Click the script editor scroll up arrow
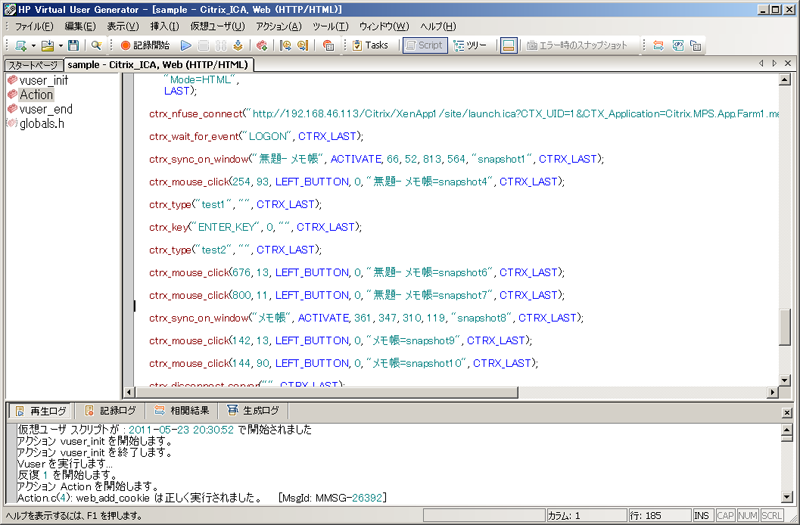The image size is (800, 525). pyautogui.click(x=785, y=80)
